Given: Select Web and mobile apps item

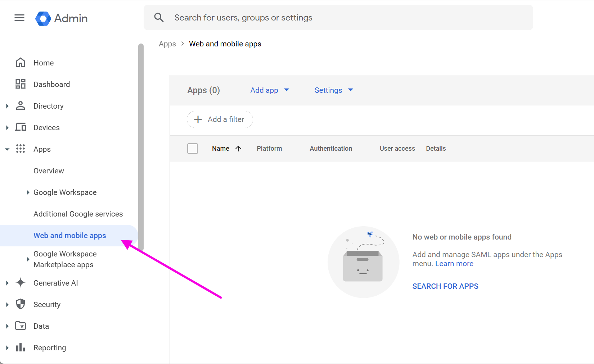Looking at the screenshot, I should click(69, 236).
